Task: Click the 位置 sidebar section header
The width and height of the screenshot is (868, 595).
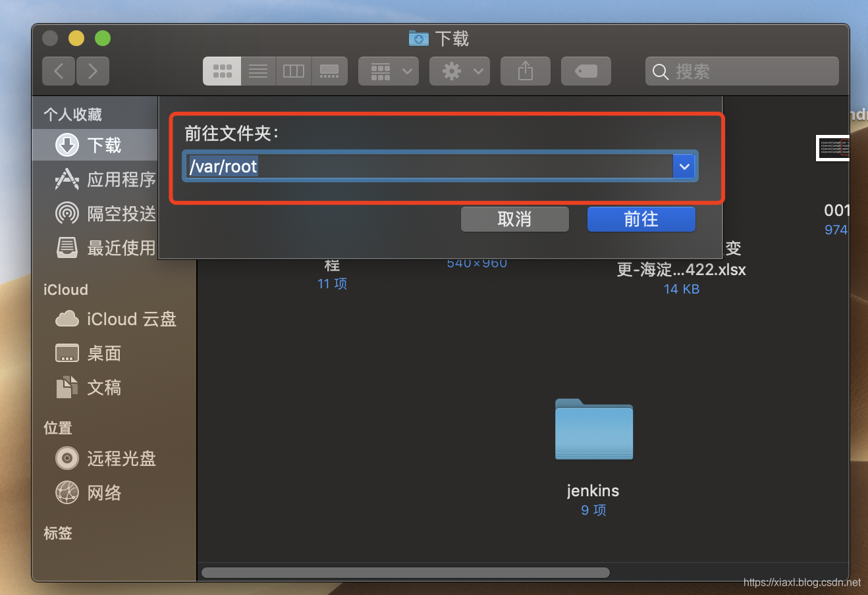Action: click(57, 428)
